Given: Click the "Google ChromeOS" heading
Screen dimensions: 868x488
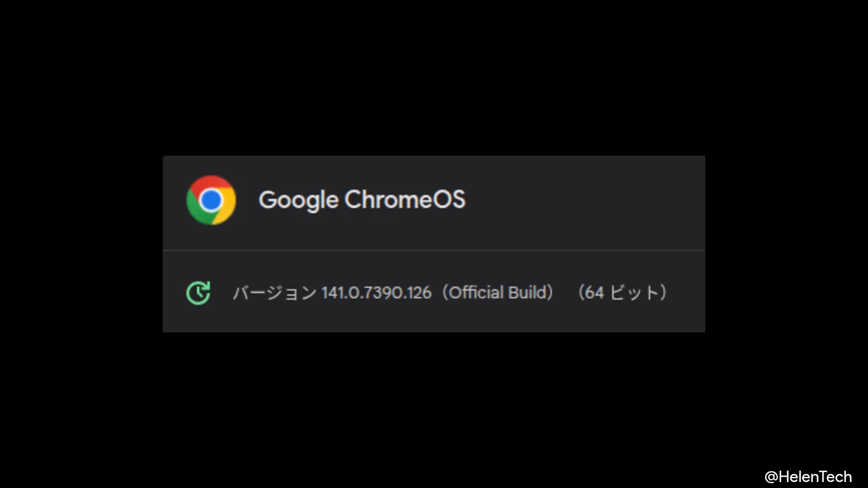Looking at the screenshot, I should coord(362,200).
